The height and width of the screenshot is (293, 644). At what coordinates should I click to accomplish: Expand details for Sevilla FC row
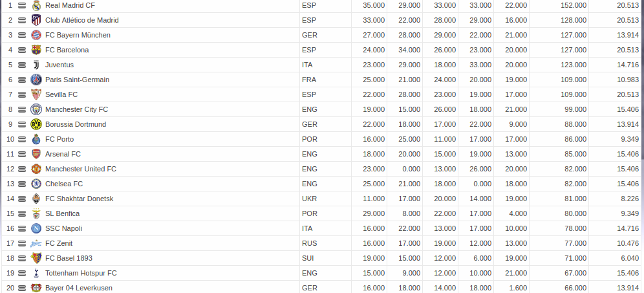coord(22,94)
